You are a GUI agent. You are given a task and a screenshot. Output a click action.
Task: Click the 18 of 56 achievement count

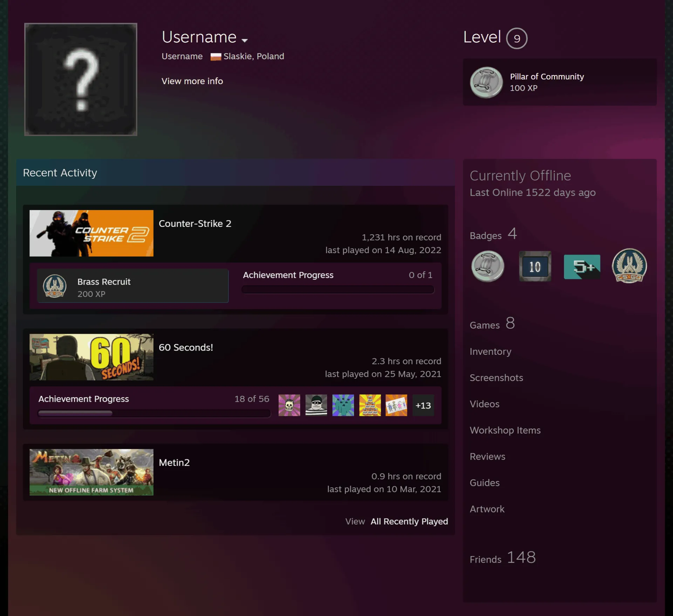click(x=252, y=399)
